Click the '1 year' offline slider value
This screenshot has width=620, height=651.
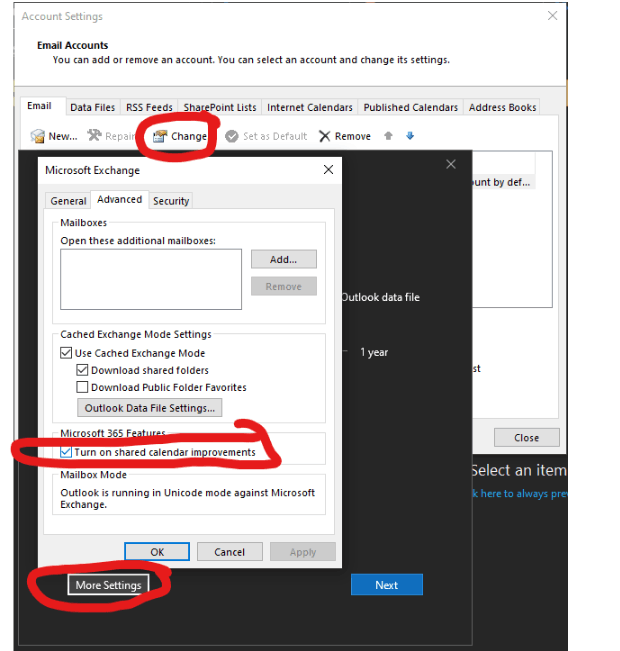click(x=374, y=352)
